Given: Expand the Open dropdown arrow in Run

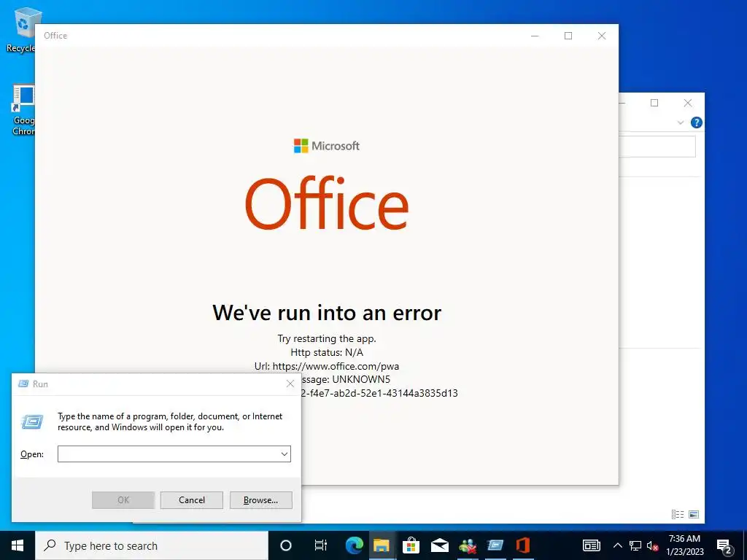Looking at the screenshot, I should [285, 454].
